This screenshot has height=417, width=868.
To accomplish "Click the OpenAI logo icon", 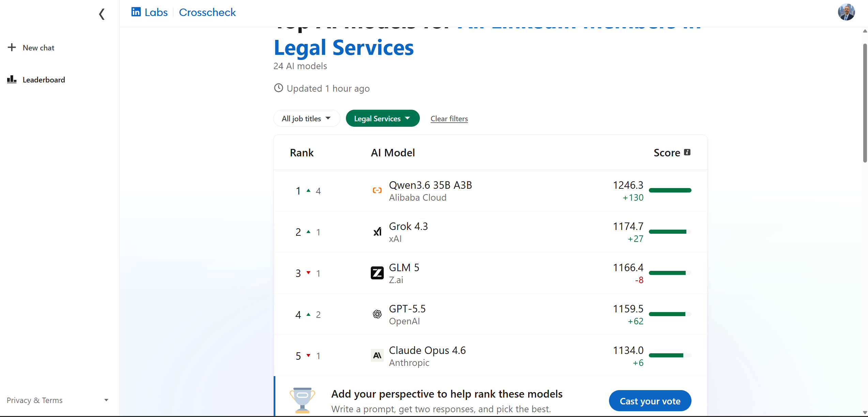I will pos(377,314).
